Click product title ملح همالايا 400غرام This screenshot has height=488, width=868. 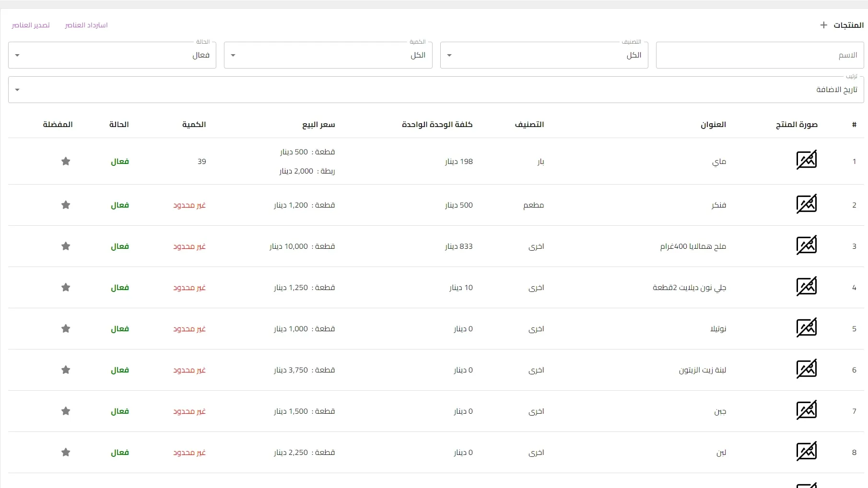(693, 246)
